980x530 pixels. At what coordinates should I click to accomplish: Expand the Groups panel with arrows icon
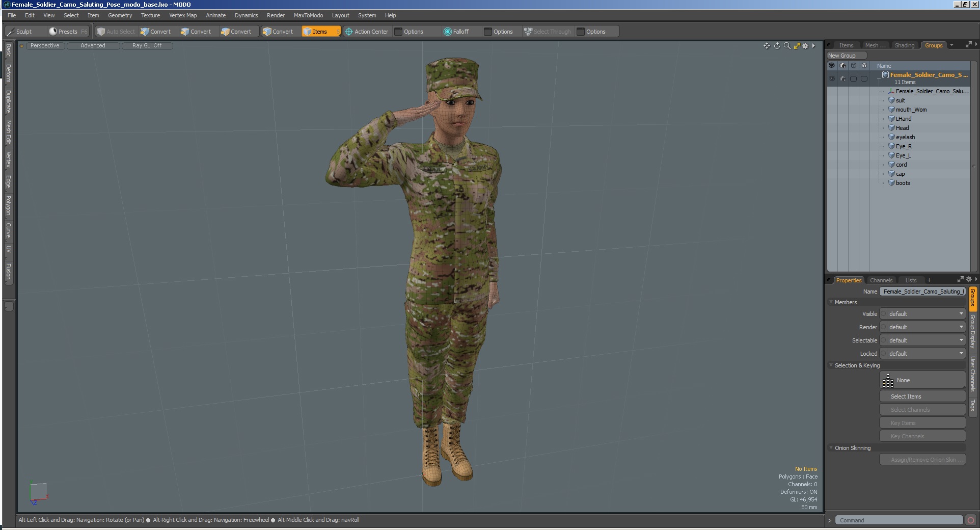coord(968,45)
